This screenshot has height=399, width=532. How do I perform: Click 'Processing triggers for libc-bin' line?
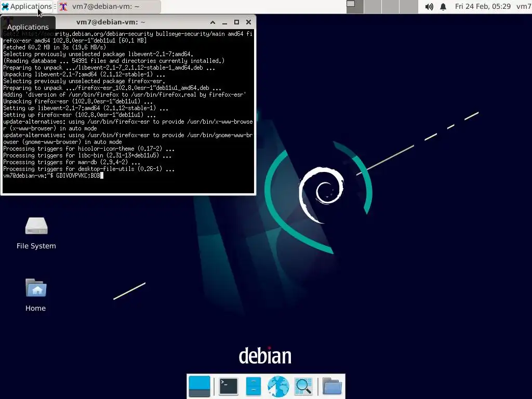click(x=87, y=155)
